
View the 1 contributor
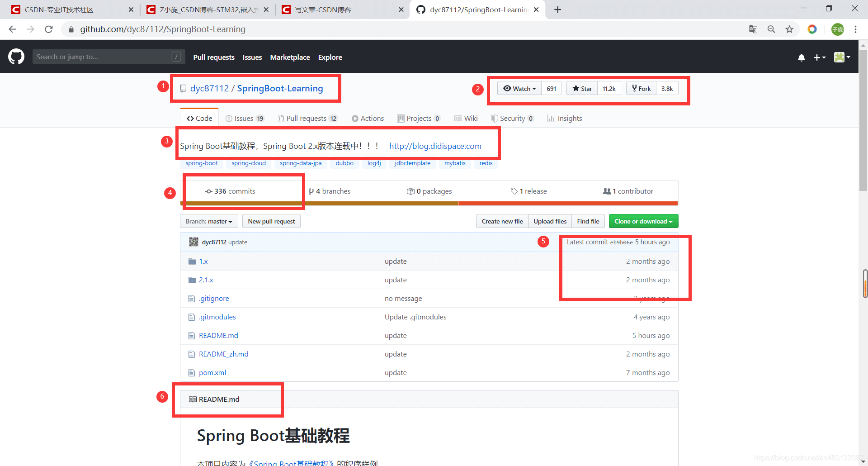[x=628, y=191]
